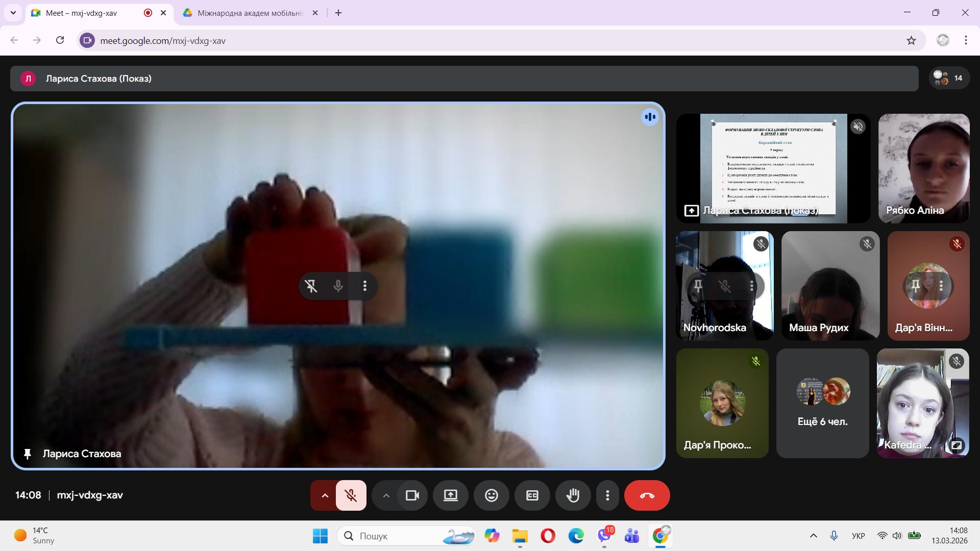Raise hand in the meeting
Viewport: 980px width, 551px height.
coord(573,495)
